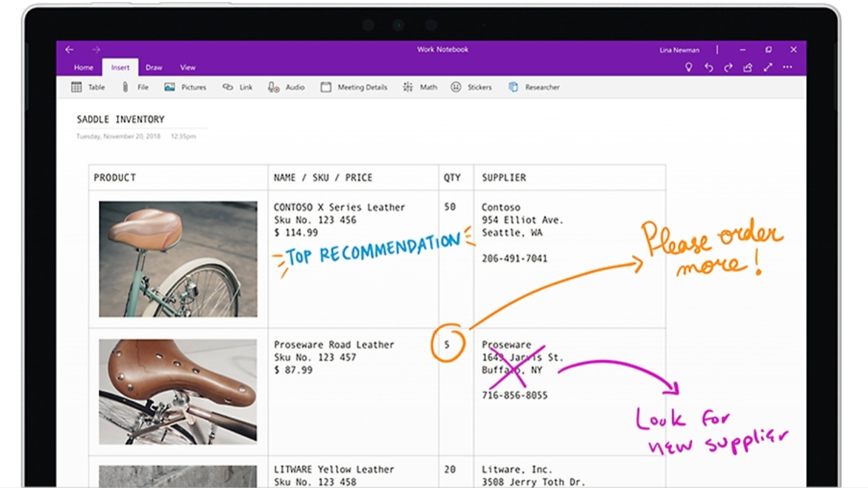This screenshot has width=868, height=488.
Task: Click Sku No. 123 456 text
Action: click(x=315, y=220)
